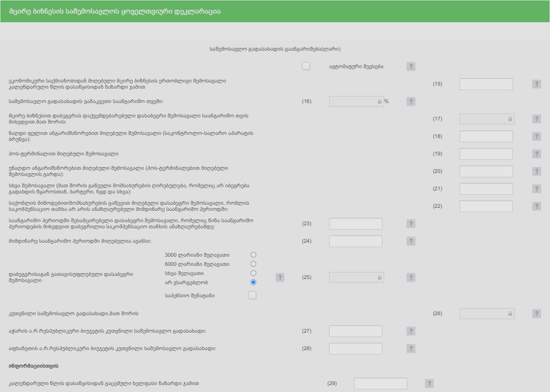
Task: Open help for advance field (24)
Action: [x=411, y=241]
